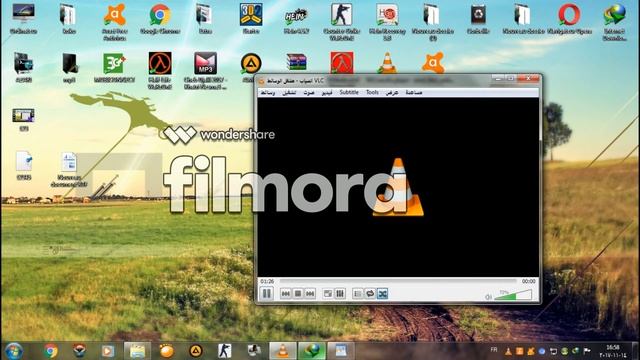The width and height of the screenshot is (640, 360).
Task: Open the rightmost Arabic Help menu in VLC
Action: [x=414, y=93]
